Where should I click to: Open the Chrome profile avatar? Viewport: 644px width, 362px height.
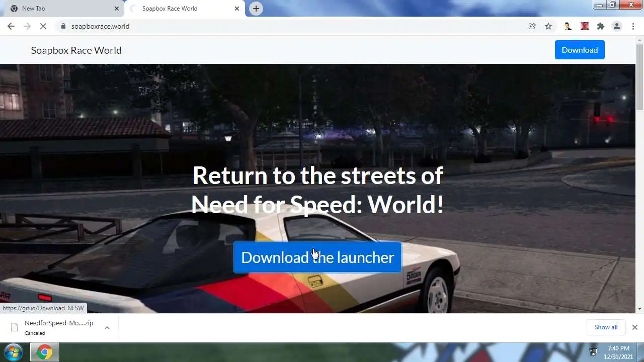click(x=616, y=26)
